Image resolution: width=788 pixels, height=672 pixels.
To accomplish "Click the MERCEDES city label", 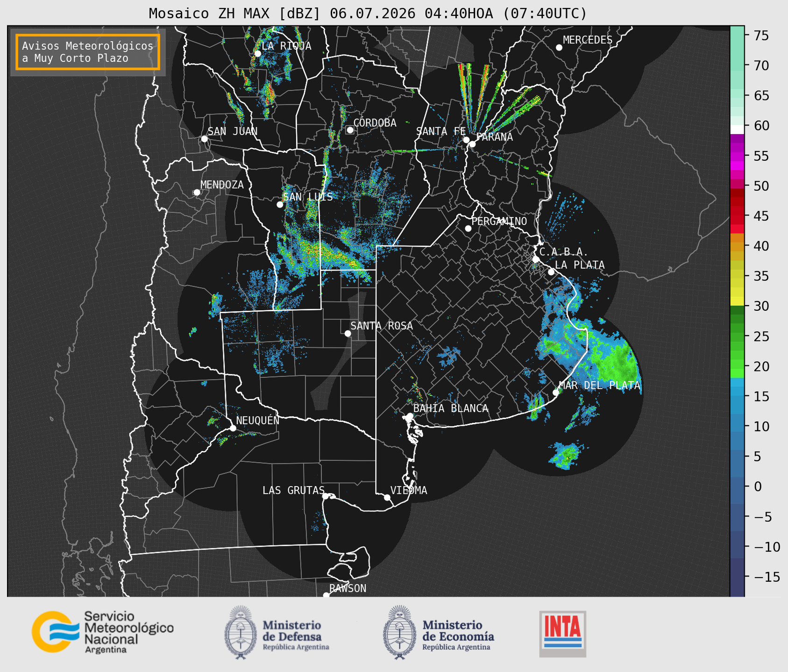I will click(x=588, y=40).
